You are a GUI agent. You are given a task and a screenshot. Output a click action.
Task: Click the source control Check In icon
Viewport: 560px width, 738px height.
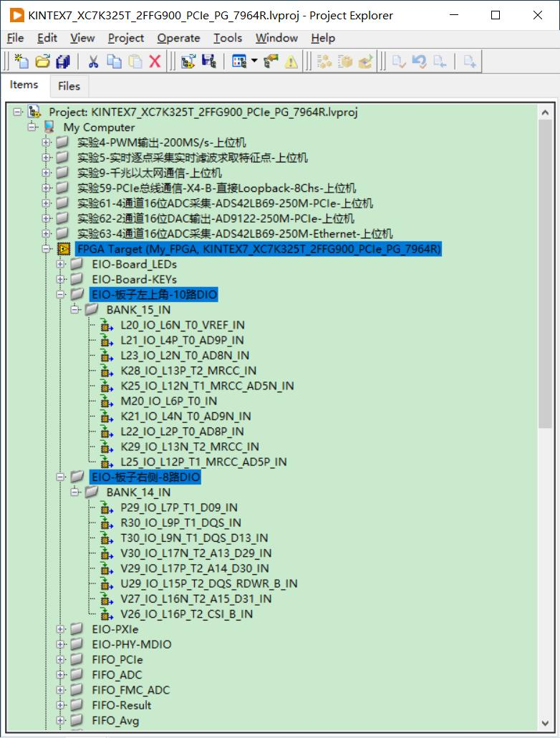pos(440,61)
